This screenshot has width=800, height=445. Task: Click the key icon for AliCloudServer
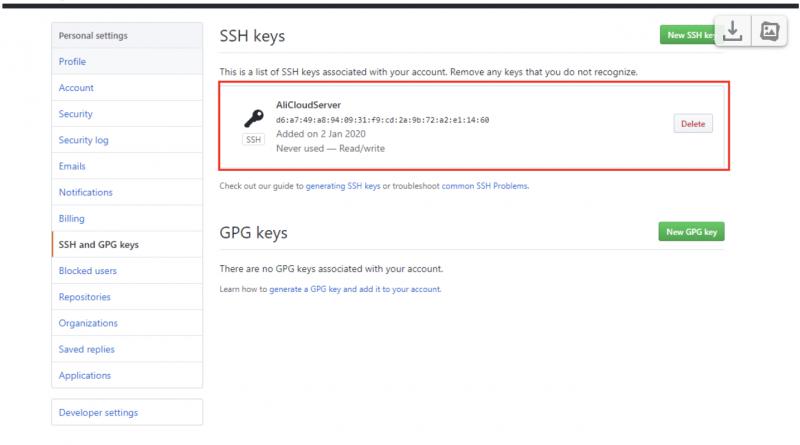coord(254,118)
